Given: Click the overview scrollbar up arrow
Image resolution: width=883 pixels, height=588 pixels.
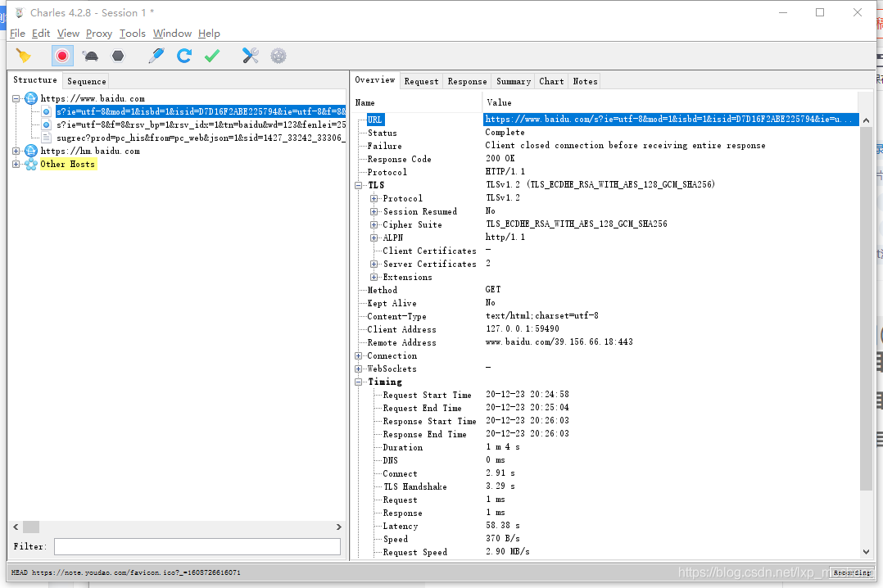Looking at the screenshot, I should [866, 120].
